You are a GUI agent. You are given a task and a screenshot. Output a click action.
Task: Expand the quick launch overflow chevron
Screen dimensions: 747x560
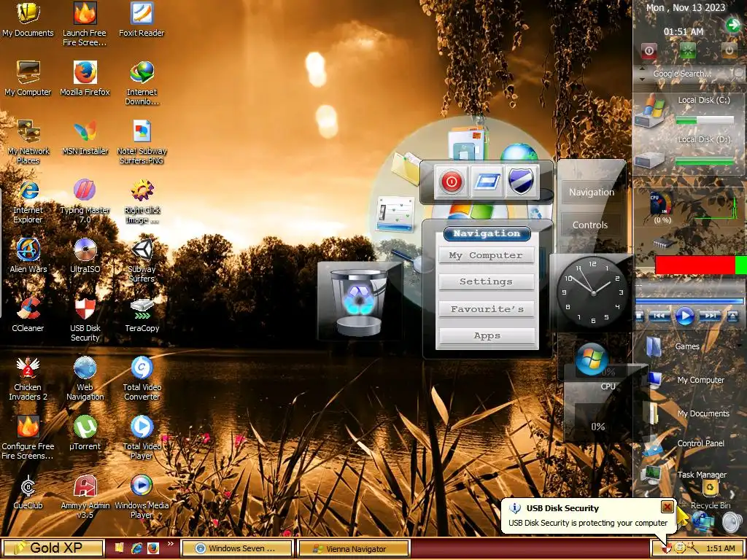click(170, 544)
